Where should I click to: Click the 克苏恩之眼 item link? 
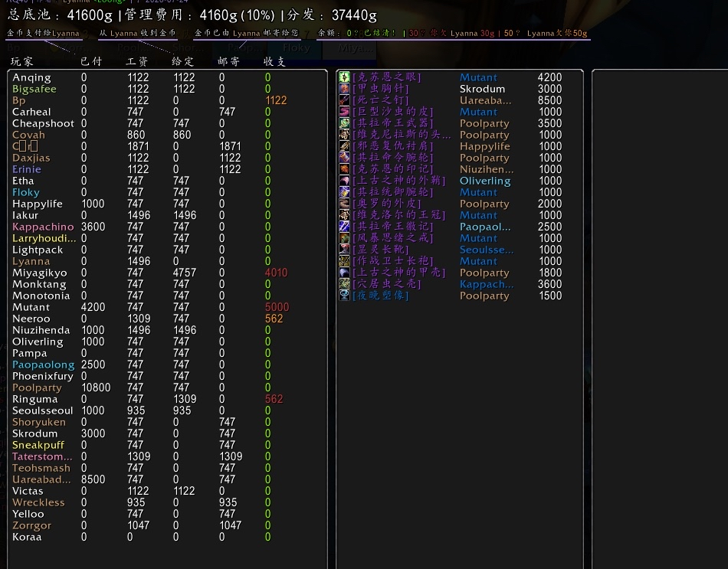pos(387,77)
